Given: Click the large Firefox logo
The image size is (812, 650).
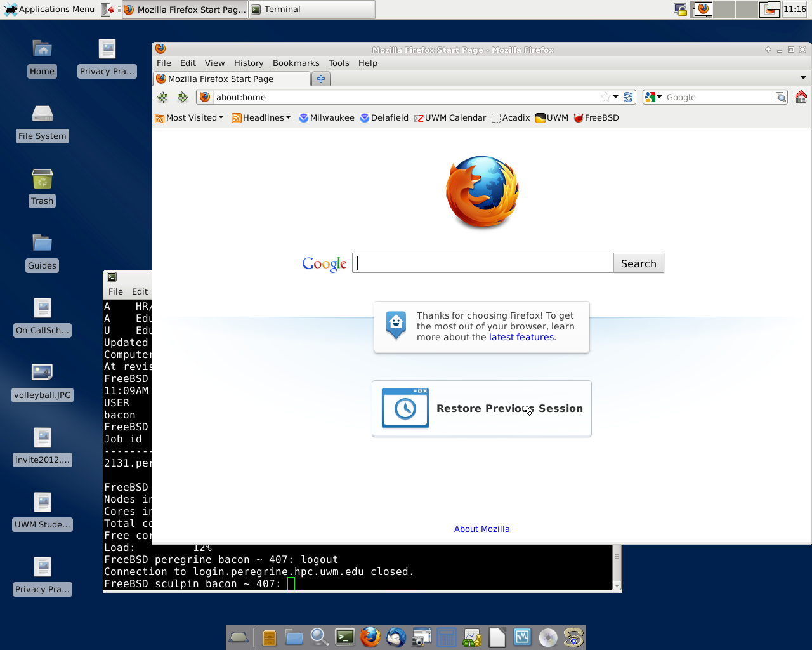Looking at the screenshot, I should (x=482, y=192).
